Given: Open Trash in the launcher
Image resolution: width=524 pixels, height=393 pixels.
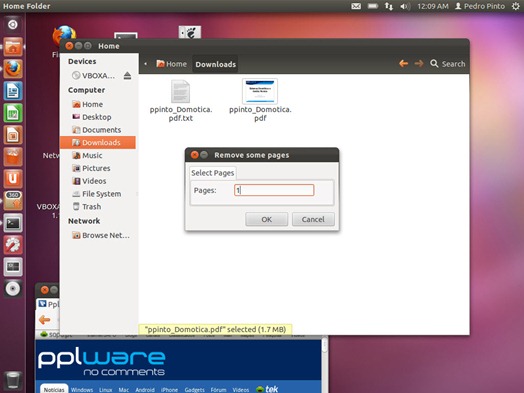Looking at the screenshot, I should click(13, 380).
